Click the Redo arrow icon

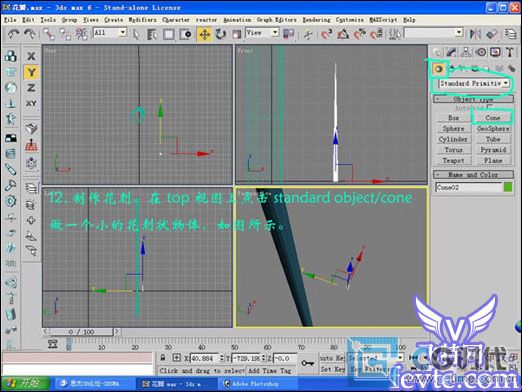29,34
